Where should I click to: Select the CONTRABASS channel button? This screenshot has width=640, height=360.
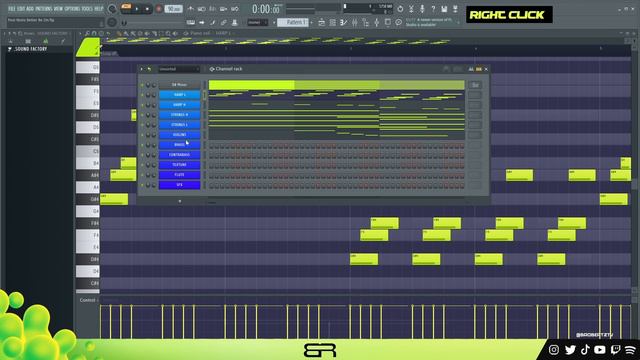[x=179, y=155]
